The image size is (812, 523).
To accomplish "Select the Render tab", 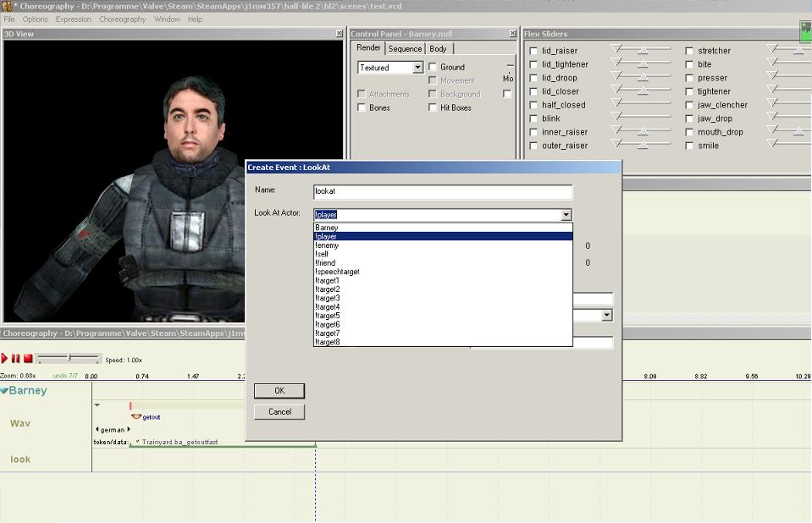I will (368, 47).
